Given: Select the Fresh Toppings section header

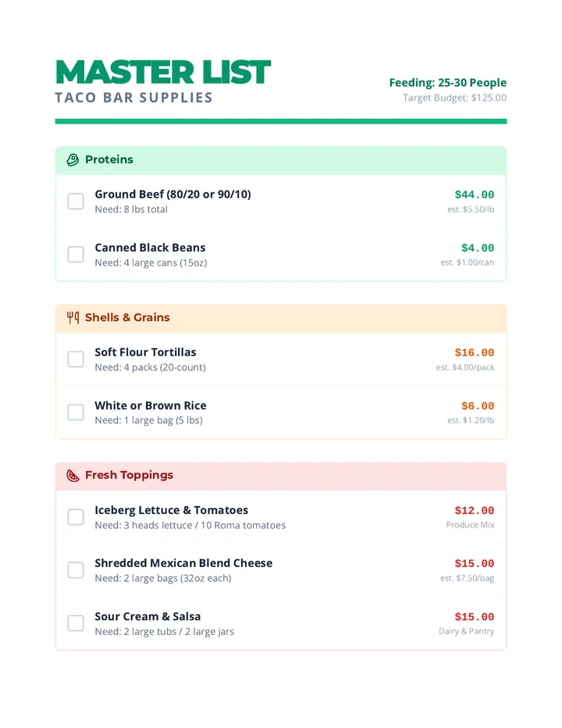Looking at the screenshot, I should (281, 476).
